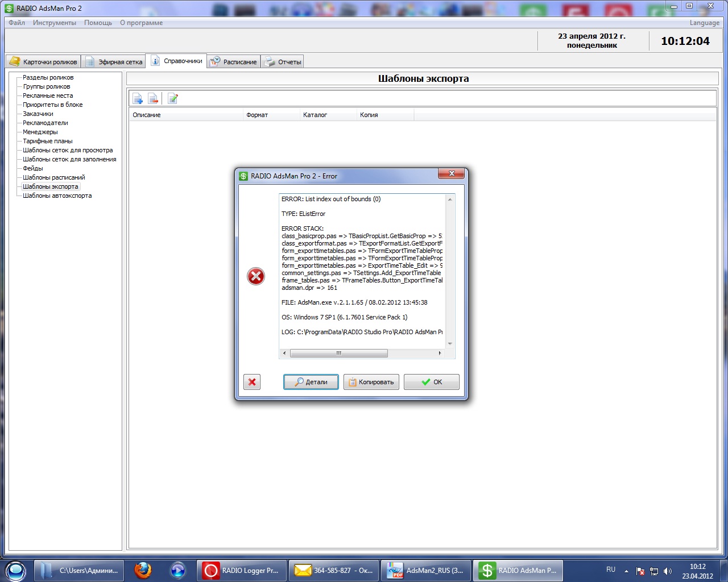Select Шаблоны расписаний in the tree
Viewport: 728px width, 582px height.
point(54,177)
